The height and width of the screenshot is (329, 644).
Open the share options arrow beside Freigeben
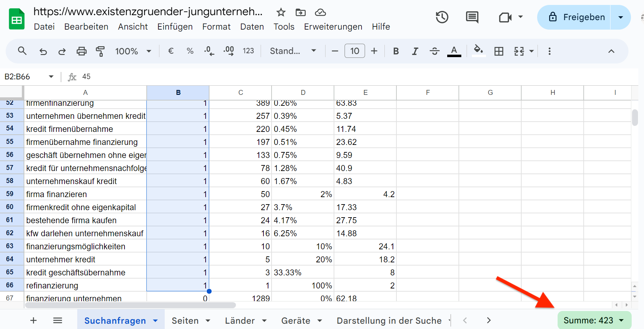pos(621,17)
